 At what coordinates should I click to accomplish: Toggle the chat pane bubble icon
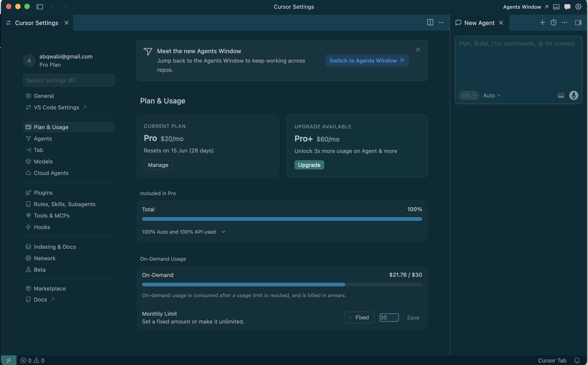[x=567, y=7]
